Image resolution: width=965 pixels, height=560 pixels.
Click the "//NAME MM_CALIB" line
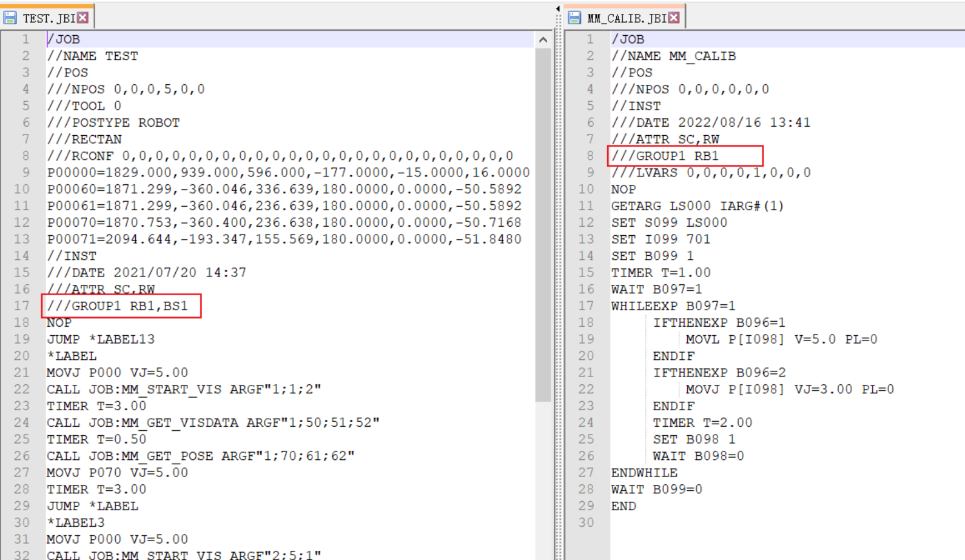click(674, 56)
